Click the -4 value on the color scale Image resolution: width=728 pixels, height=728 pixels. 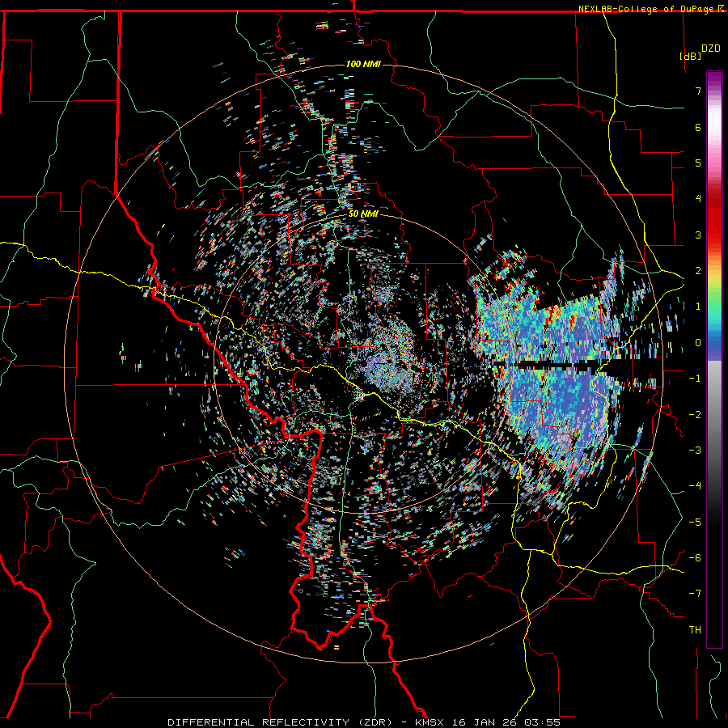pyautogui.click(x=695, y=485)
